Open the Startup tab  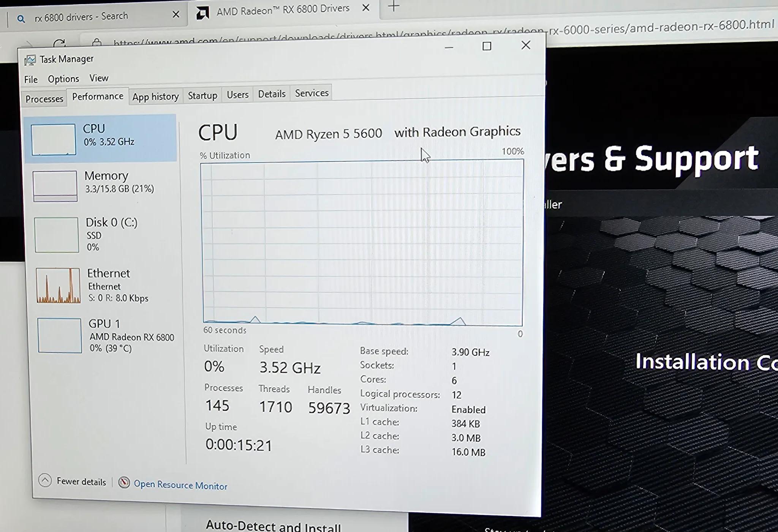click(202, 95)
